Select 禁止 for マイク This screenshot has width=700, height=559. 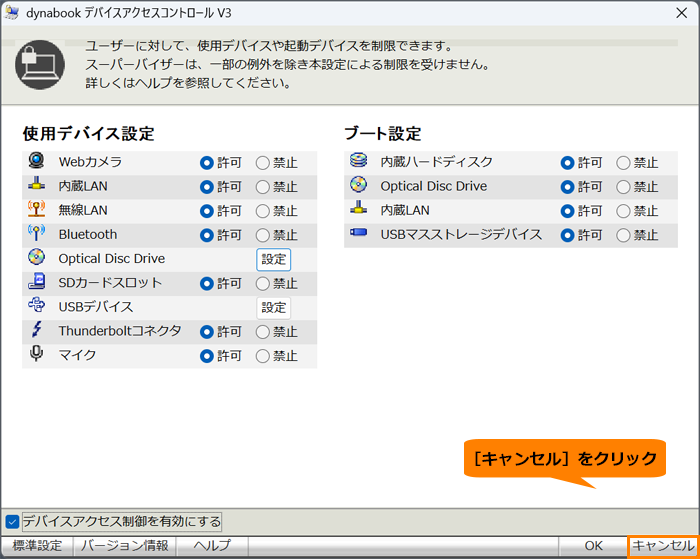[x=262, y=356]
